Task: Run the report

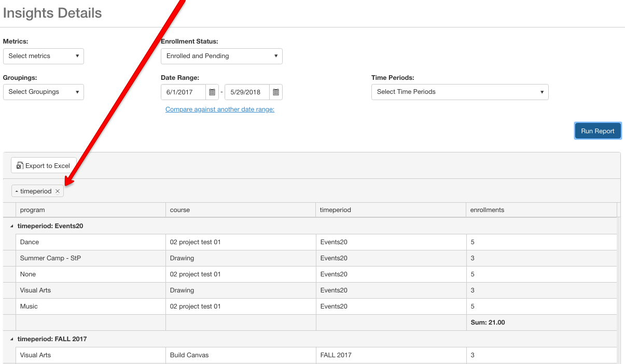Action: click(x=598, y=131)
